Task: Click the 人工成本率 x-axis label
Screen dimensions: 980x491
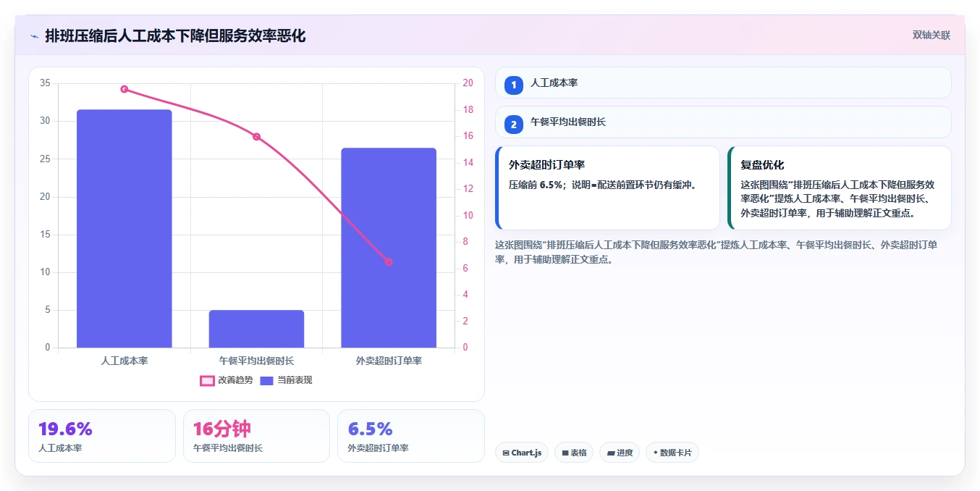Action: 124,360
